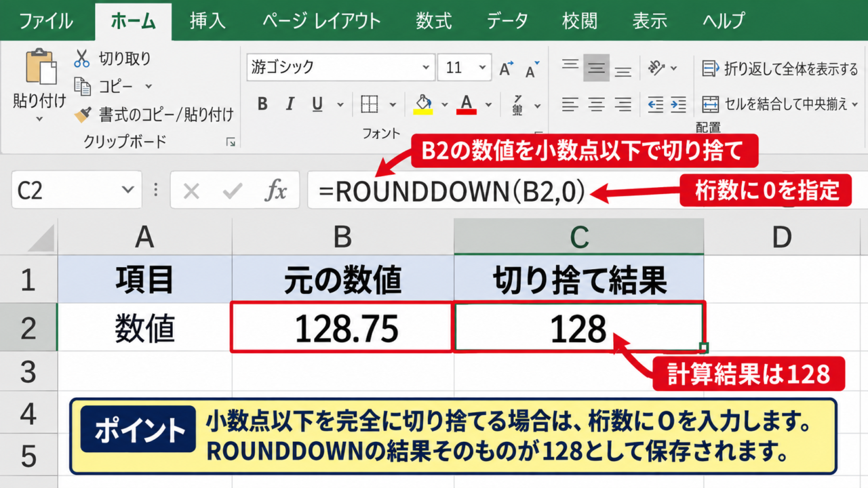Image resolution: width=868 pixels, height=488 pixels.
Task: Open the ファイル tab
Action: [x=47, y=20]
